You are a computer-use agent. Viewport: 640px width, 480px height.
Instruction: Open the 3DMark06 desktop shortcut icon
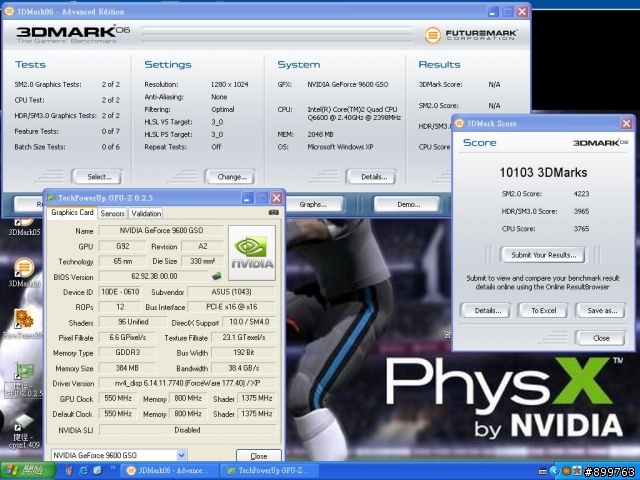click(24, 268)
